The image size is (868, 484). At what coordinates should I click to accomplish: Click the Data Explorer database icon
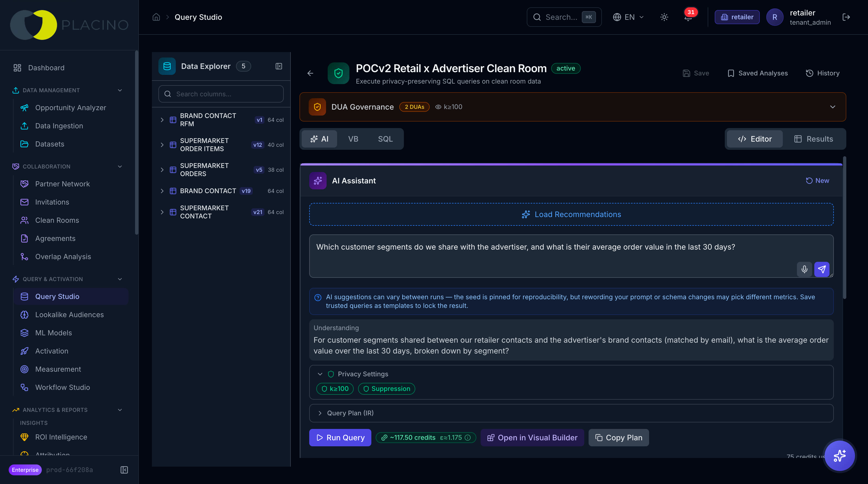click(167, 66)
